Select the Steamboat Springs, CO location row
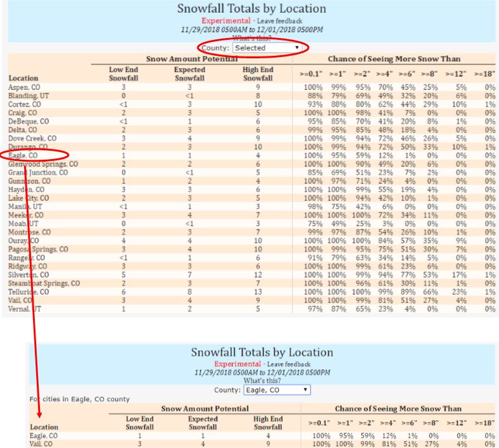Viewport: 499px width, 448px height. [252, 283]
